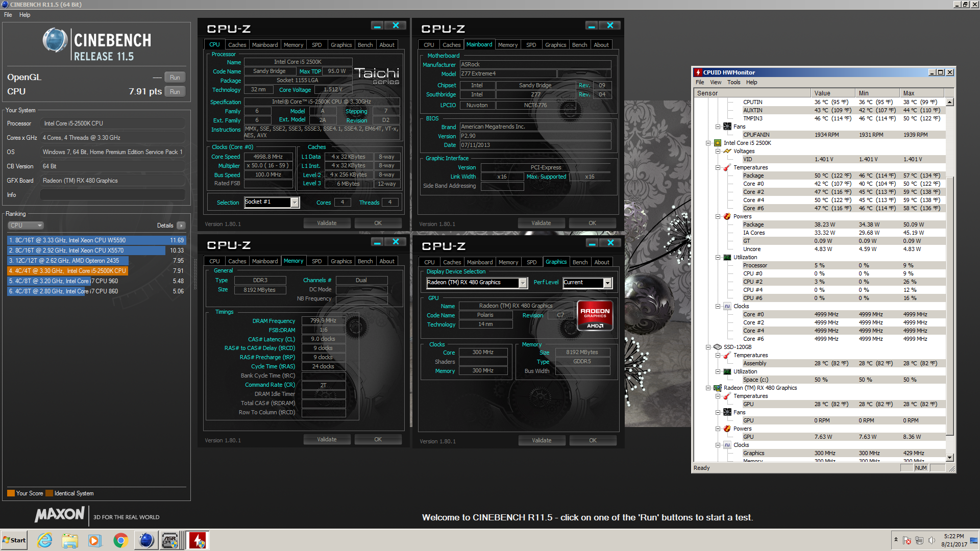Open Google Chrome from the taskbar

click(120, 540)
